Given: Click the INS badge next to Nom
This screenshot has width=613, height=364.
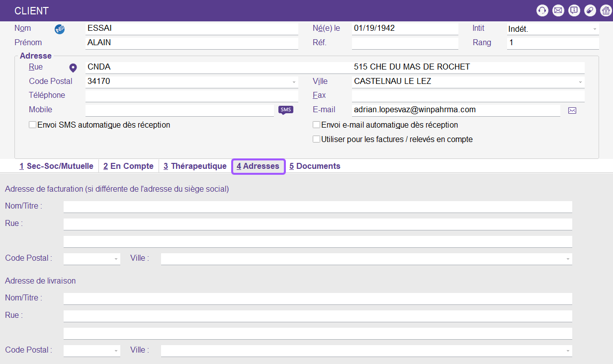Looking at the screenshot, I should [60, 29].
